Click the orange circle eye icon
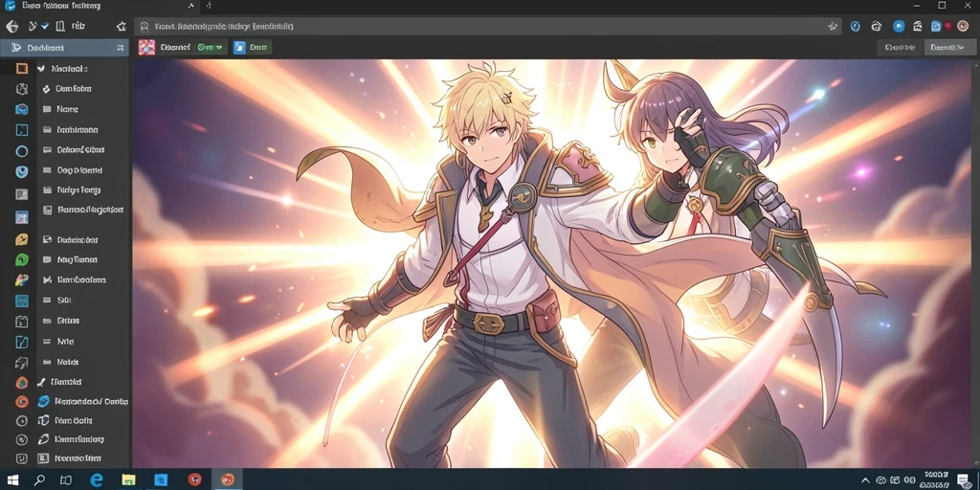Image resolution: width=980 pixels, height=490 pixels. (x=22, y=402)
